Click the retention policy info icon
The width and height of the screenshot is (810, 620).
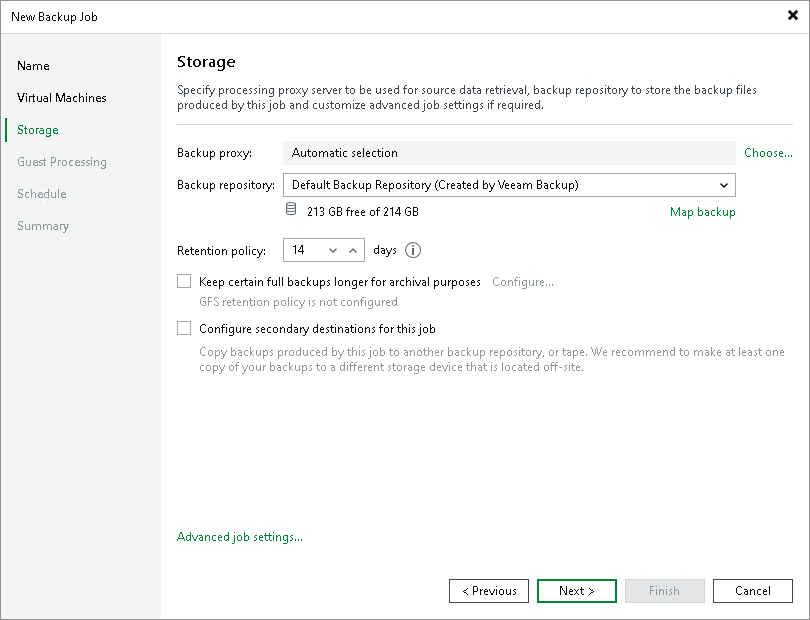413,250
